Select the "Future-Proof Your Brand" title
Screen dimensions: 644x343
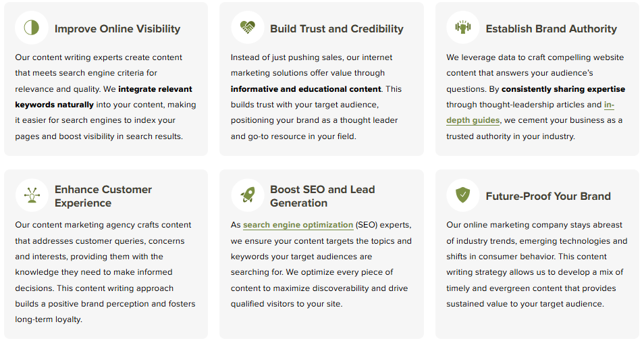[x=547, y=196]
